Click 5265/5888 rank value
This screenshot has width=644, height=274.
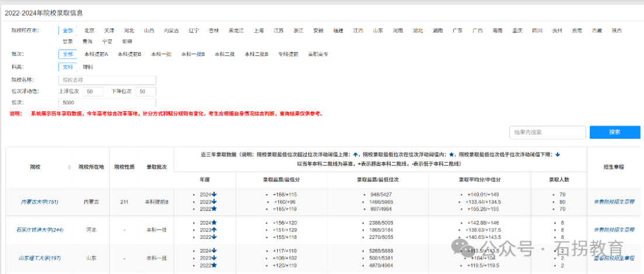[381, 251]
